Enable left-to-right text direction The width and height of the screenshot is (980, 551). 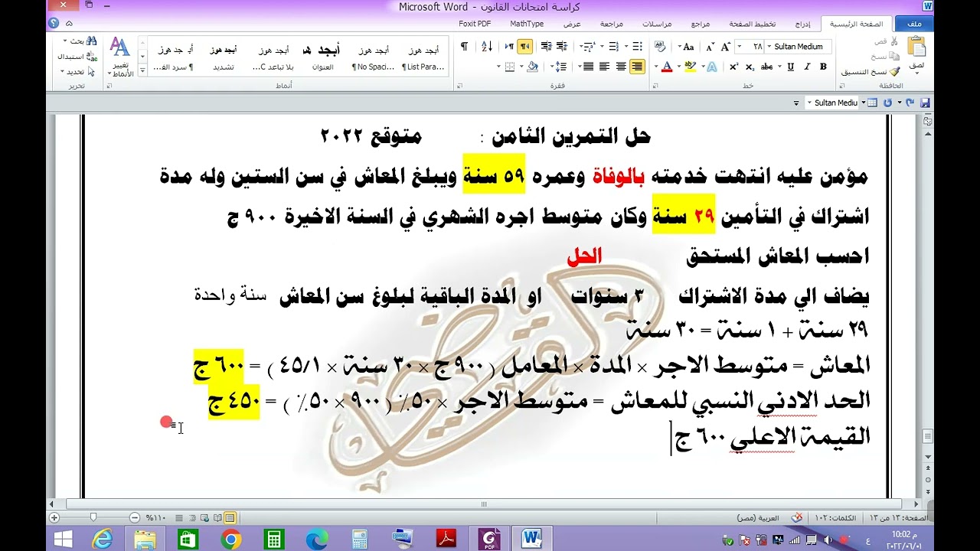click(509, 47)
